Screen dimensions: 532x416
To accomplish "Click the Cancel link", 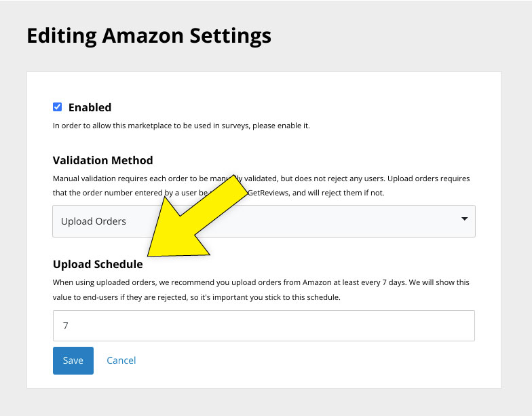I will (x=121, y=360).
